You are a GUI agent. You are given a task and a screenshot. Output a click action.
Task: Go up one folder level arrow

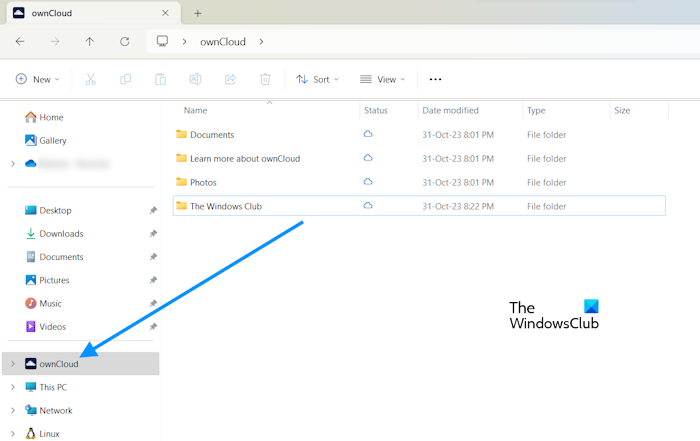90,42
